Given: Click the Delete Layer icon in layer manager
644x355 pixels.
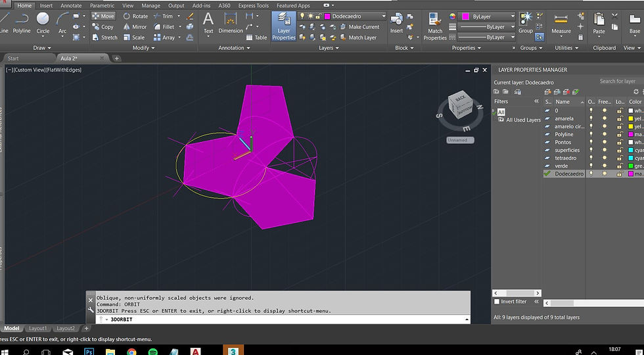Looking at the screenshot, I should [566, 91].
